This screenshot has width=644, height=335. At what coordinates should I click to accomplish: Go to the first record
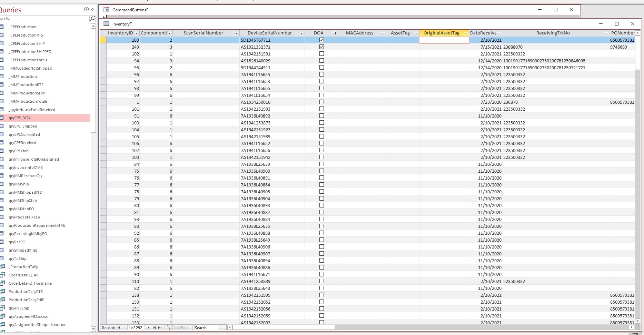click(119, 328)
